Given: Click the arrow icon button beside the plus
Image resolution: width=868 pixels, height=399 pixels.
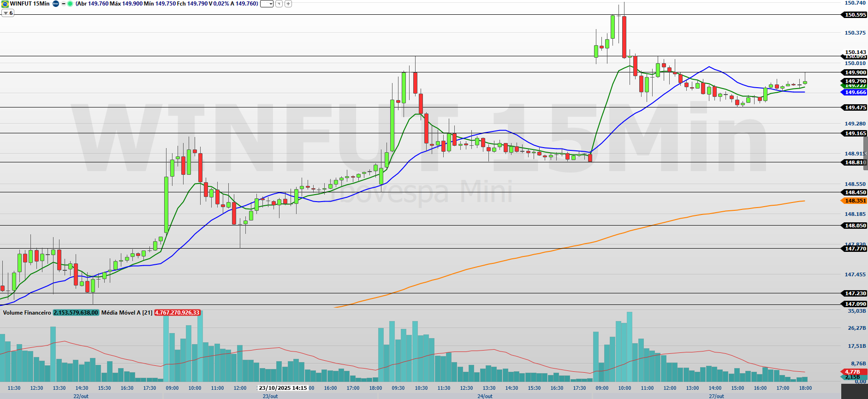Looking at the screenshot, I should pos(279,4).
